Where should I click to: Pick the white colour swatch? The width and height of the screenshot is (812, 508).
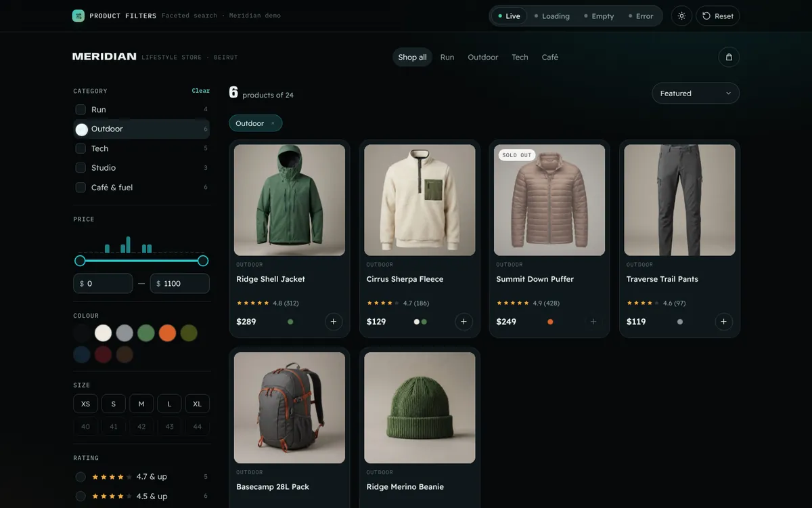click(103, 333)
